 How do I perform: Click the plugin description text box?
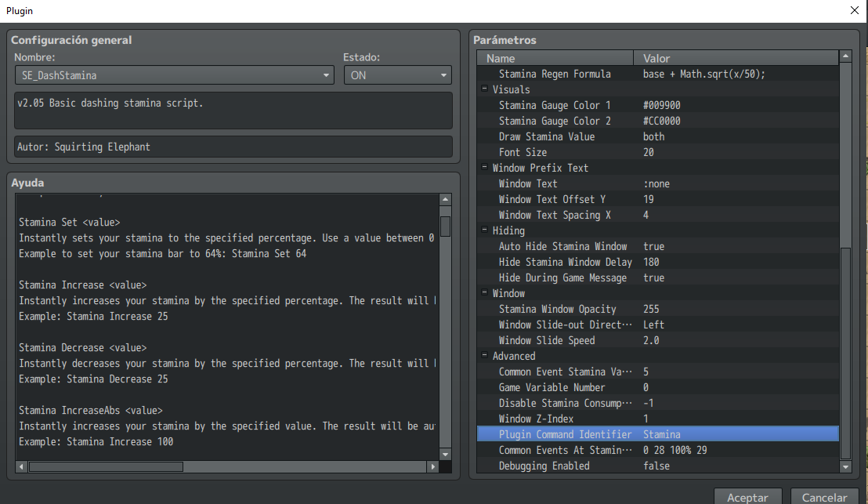pos(233,111)
